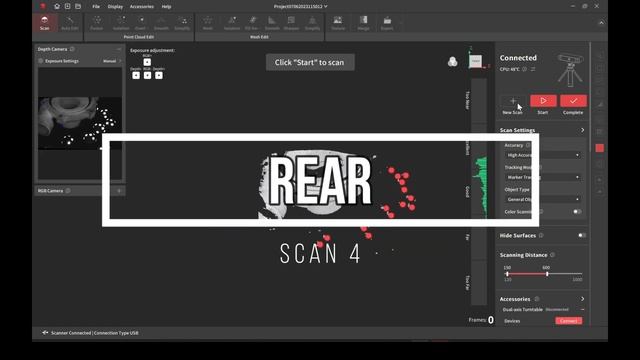640x360 pixels.
Task: Click the minimum scanning distance handle
Action: (x=507, y=274)
